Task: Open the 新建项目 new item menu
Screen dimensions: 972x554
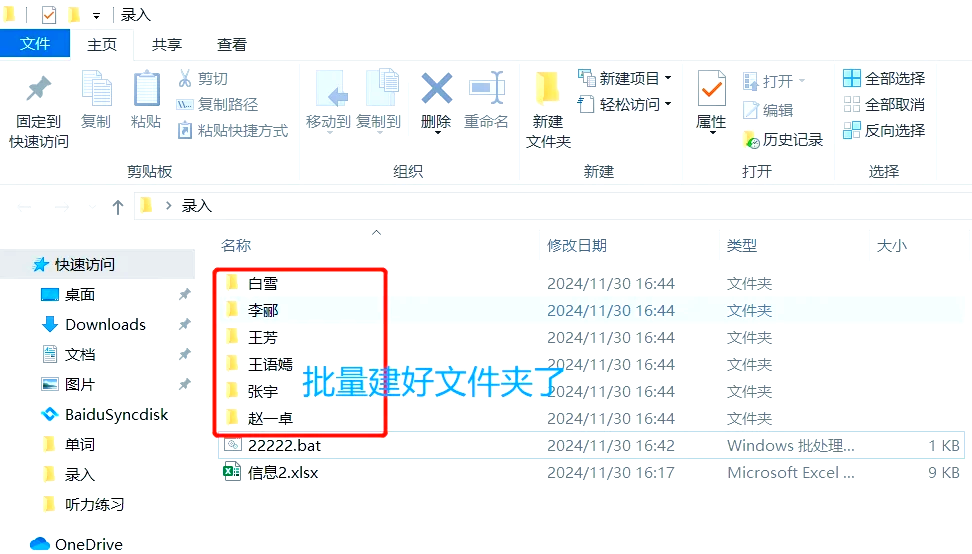Action: tap(625, 79)
